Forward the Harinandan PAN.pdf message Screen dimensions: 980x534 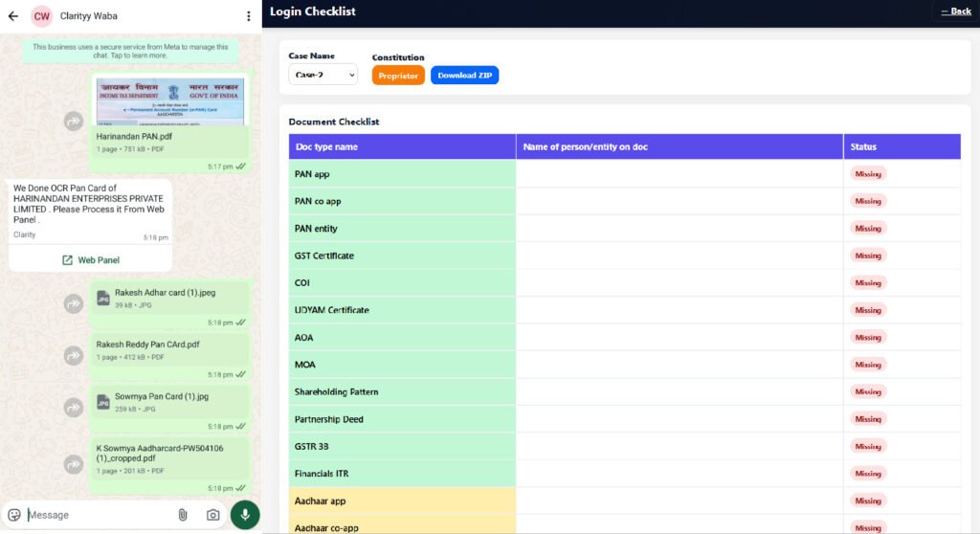click(x=74, y=122)
